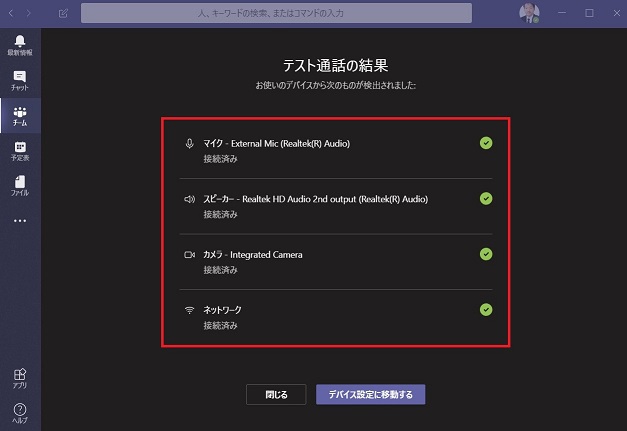This screenshot has width=627, height=431.
Task: Click the green checkmark beside カメラ
Action: pos(486,254)
